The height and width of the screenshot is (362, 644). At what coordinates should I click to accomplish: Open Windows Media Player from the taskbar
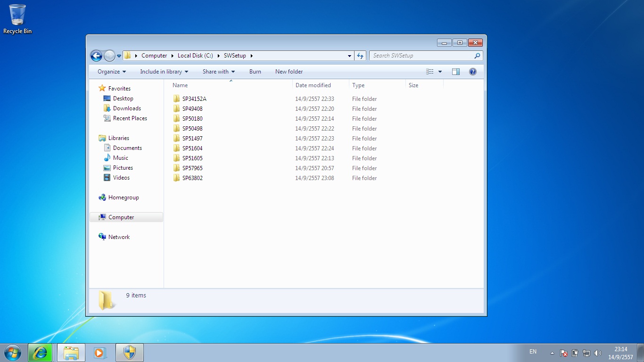click(100, 353)
